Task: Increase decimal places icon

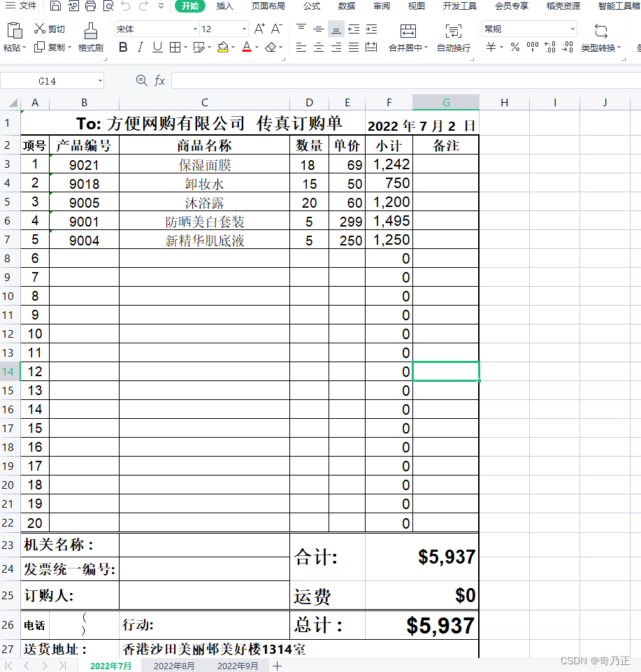Action: [550, 47]
